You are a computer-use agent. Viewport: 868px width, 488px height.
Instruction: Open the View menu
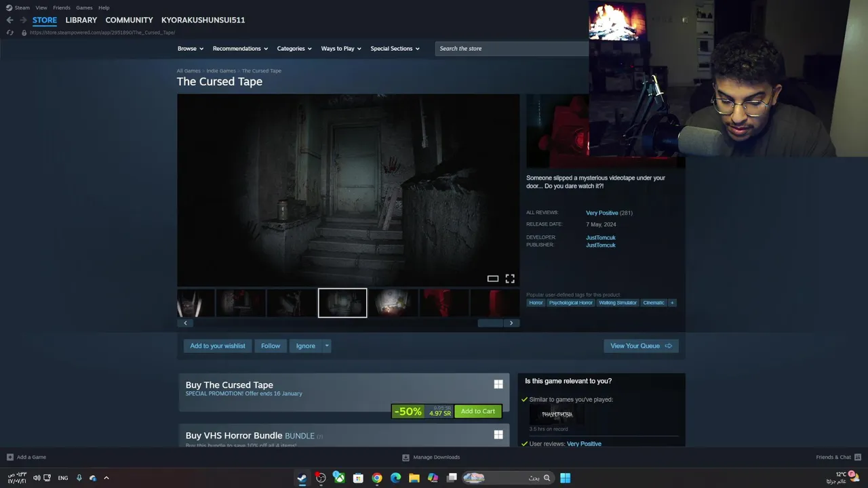41,7
